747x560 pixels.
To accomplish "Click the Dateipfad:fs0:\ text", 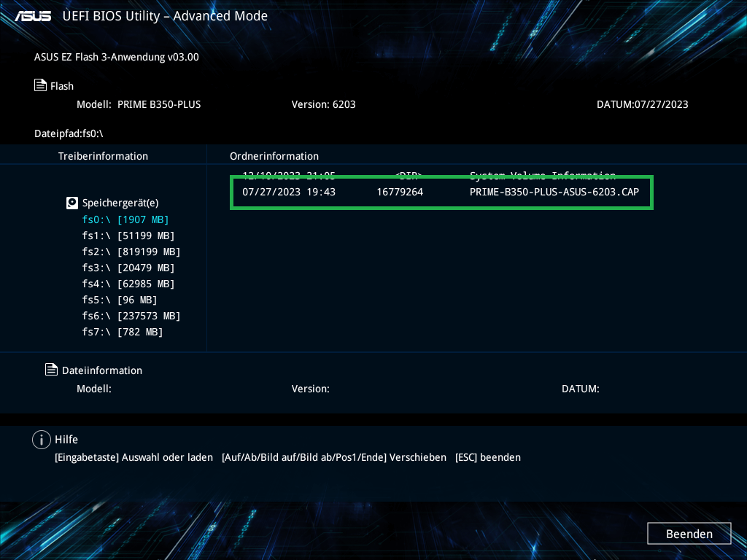I will (x=69, y=134).
